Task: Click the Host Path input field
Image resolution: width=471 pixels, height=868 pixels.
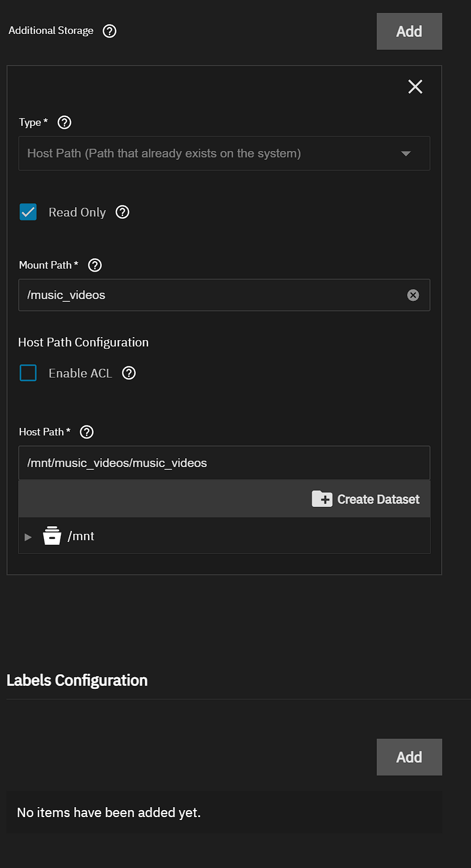Action: [224, 463]
